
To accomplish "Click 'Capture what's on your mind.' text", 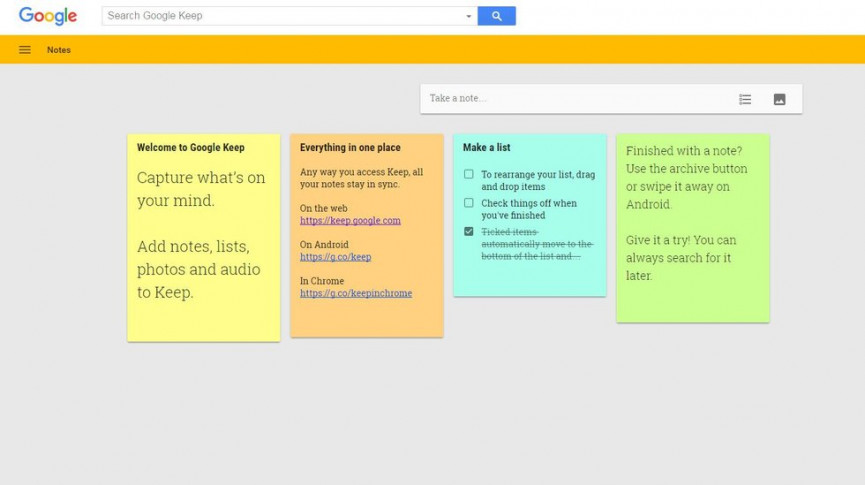I will click(x=201, y=189).
